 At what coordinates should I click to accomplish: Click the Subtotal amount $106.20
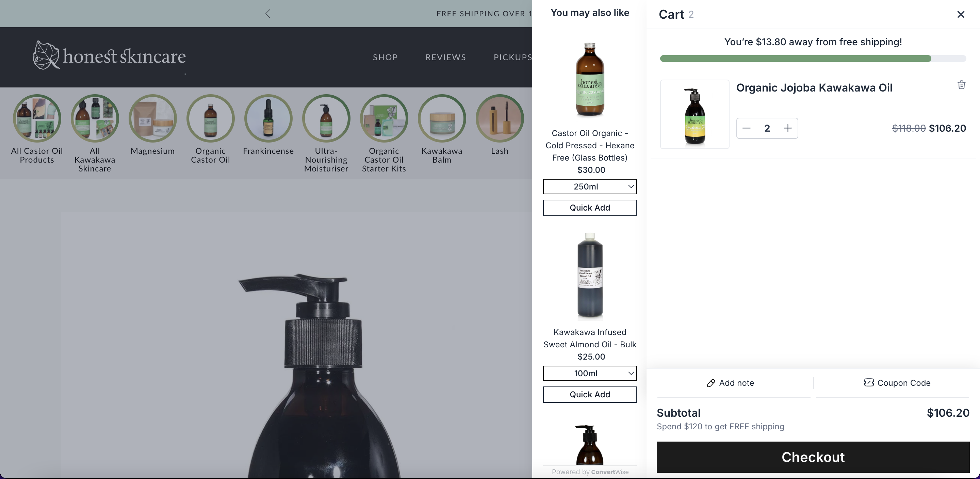(948, 413)
